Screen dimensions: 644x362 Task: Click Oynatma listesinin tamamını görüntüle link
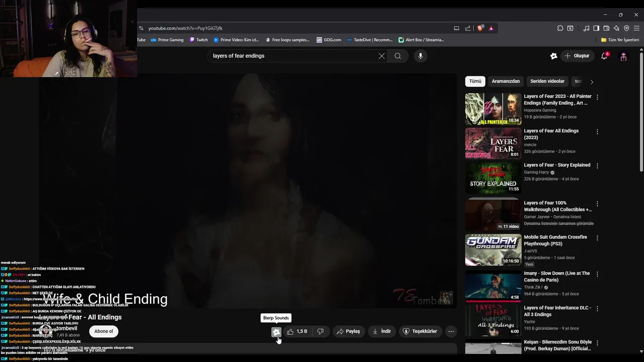pos(558,224)
